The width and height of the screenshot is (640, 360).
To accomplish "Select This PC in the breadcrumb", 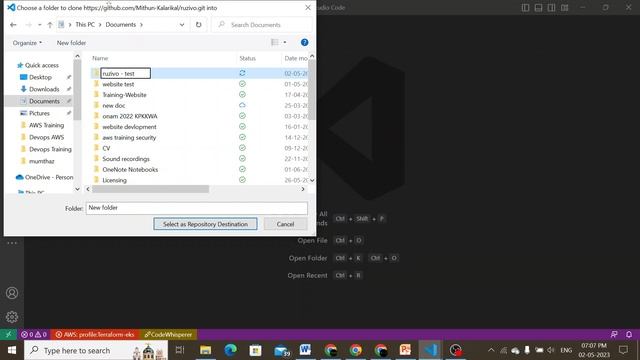I will [85, 24].
